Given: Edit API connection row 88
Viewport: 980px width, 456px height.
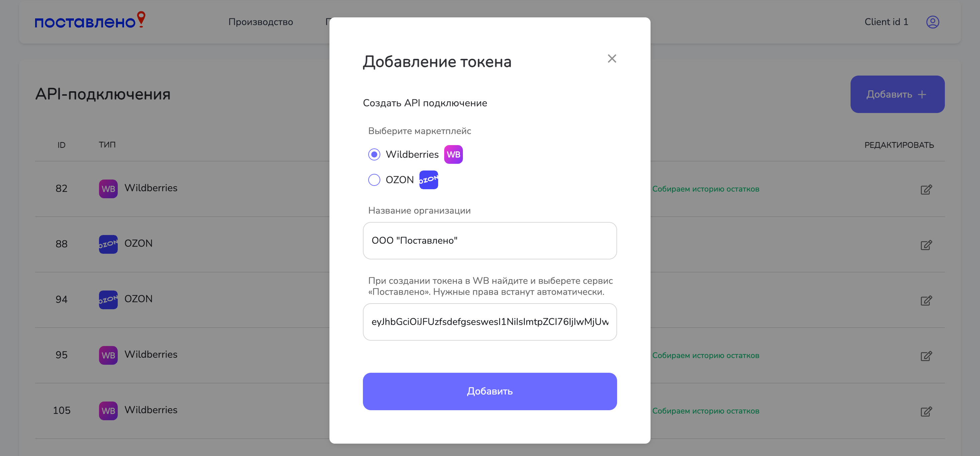Looking at the screenshot, I should [926, 244].
